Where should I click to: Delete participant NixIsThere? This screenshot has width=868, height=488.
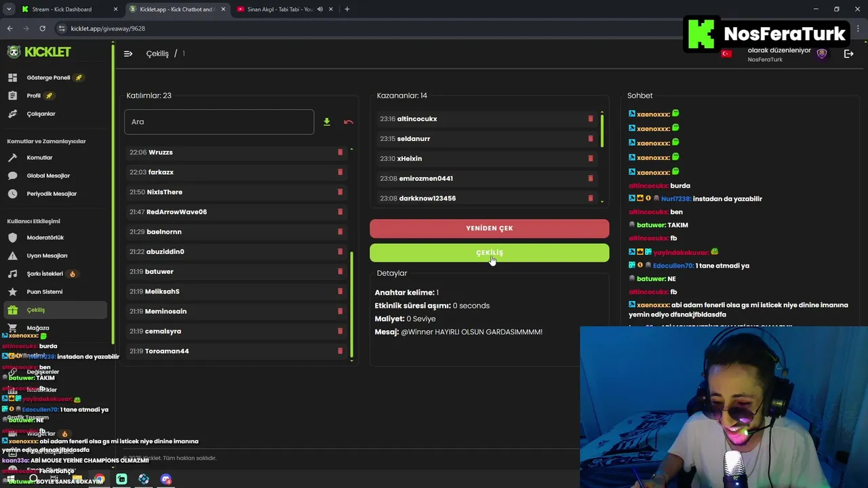point(340,192)
